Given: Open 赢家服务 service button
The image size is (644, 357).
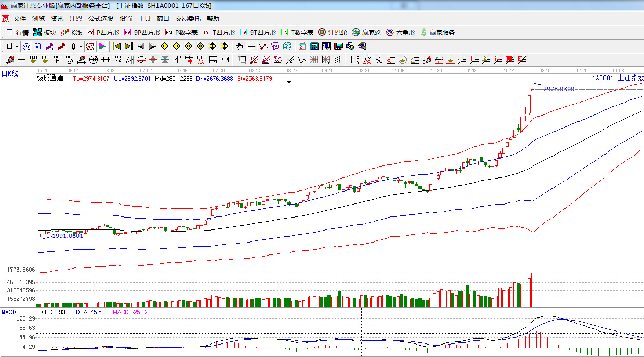Looking at the screenshot, I should coord(437,32).
